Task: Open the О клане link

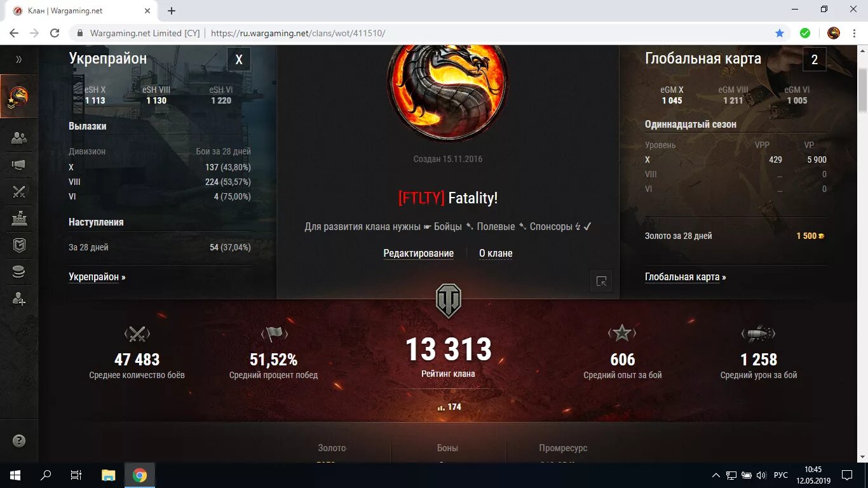Action: (496, 254)
